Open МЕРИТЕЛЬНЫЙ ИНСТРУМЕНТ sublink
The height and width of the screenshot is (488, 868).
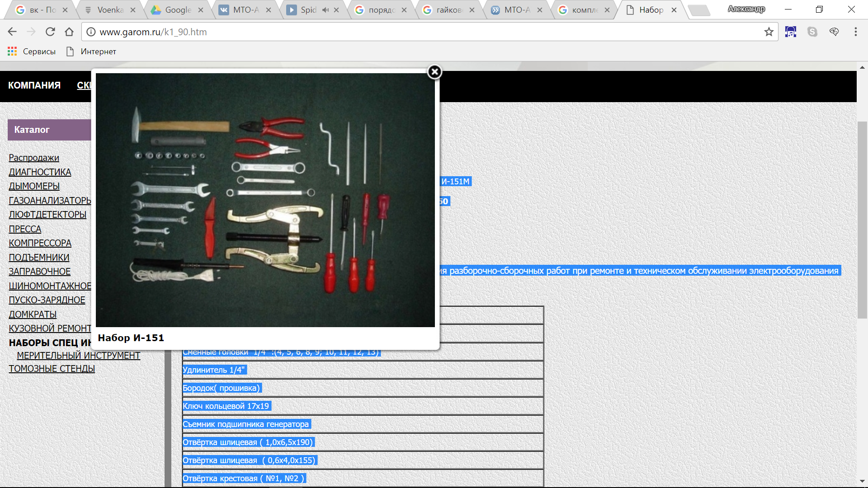[78, 356]
